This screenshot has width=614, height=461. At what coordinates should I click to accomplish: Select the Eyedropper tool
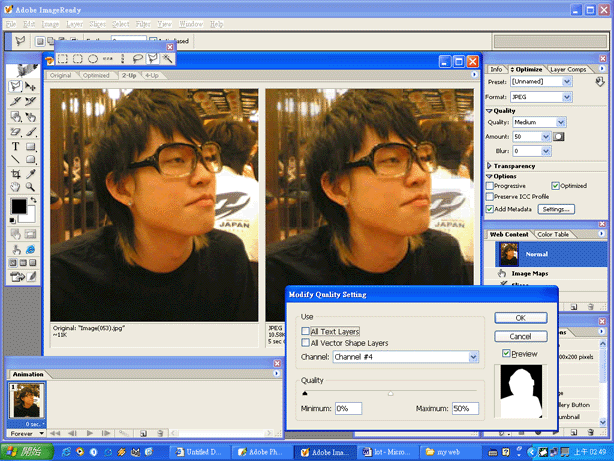point(31,174)
